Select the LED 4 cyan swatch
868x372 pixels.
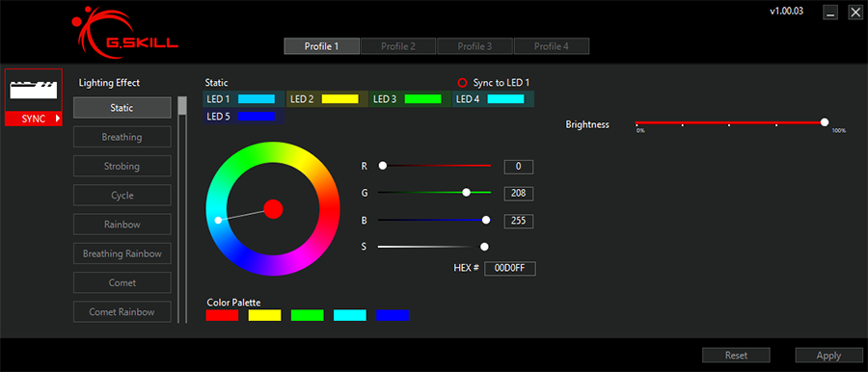pyautogui.click(x=505, y=99)
